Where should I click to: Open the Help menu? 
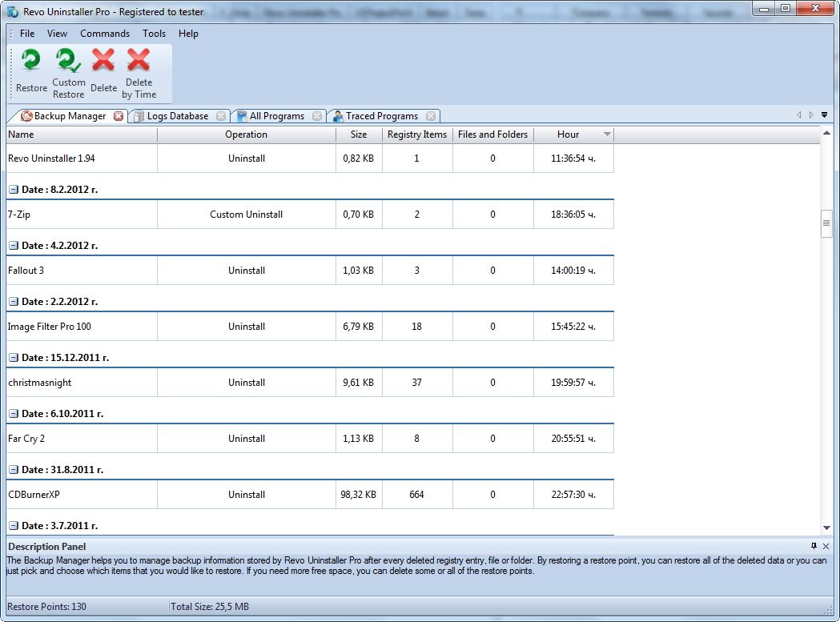188,33
